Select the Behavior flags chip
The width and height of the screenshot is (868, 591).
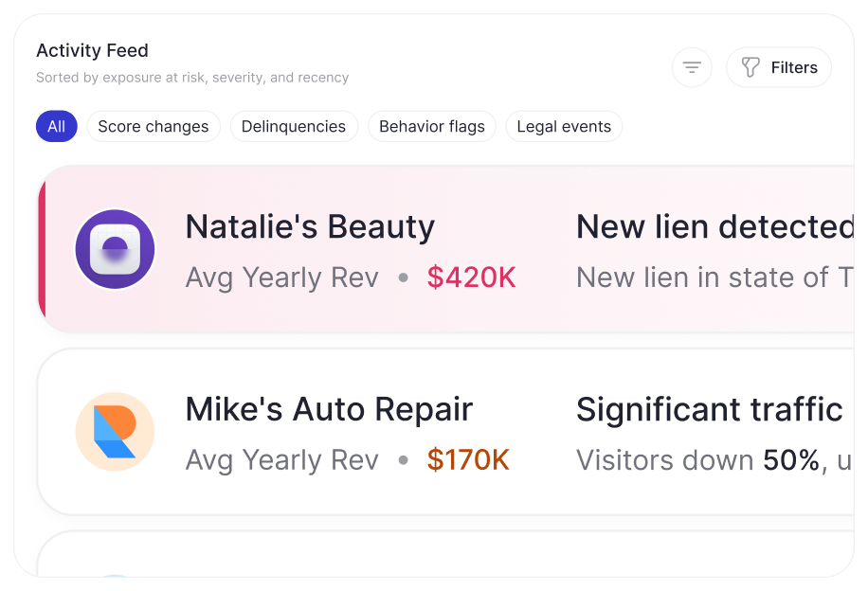432,127
